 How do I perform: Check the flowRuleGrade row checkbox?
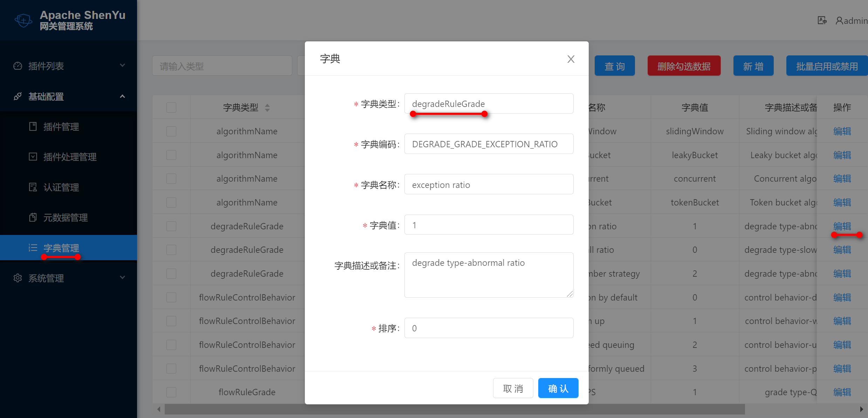point(171,392)
